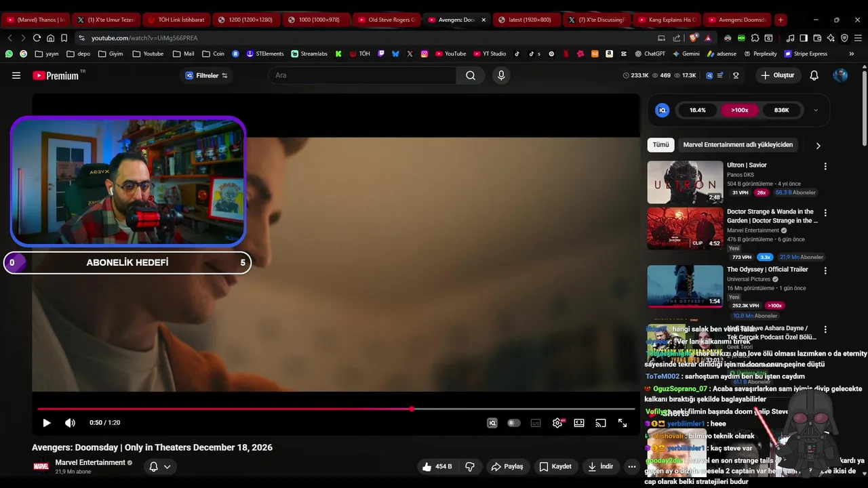Toggle subtitles in the player
The image size is (868, 488).
pyautogui.click(x=536, y=423)
